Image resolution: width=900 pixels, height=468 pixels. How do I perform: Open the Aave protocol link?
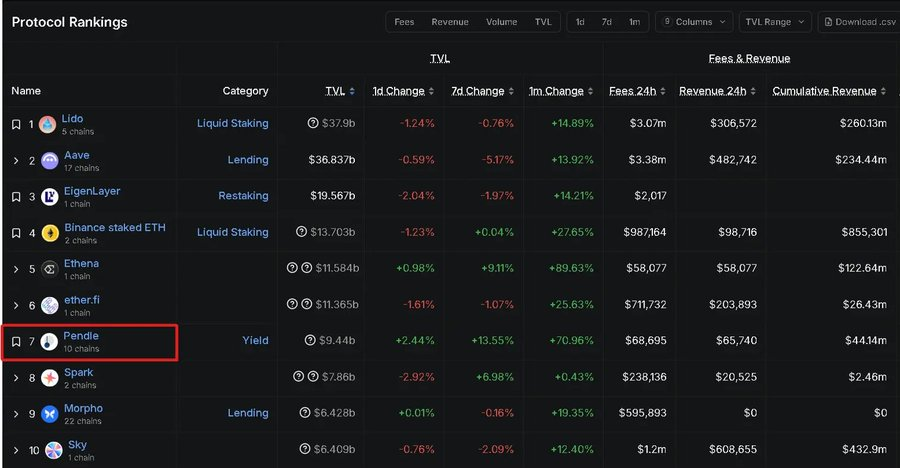76,155
